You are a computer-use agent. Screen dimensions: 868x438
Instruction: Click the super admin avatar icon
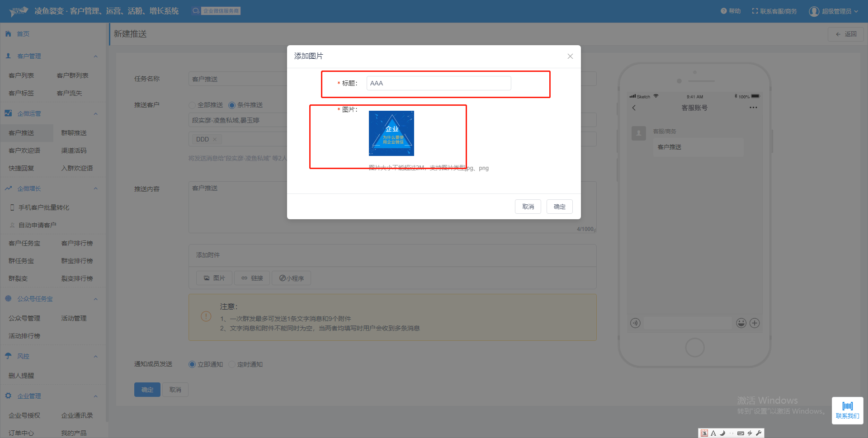[814, 11]
